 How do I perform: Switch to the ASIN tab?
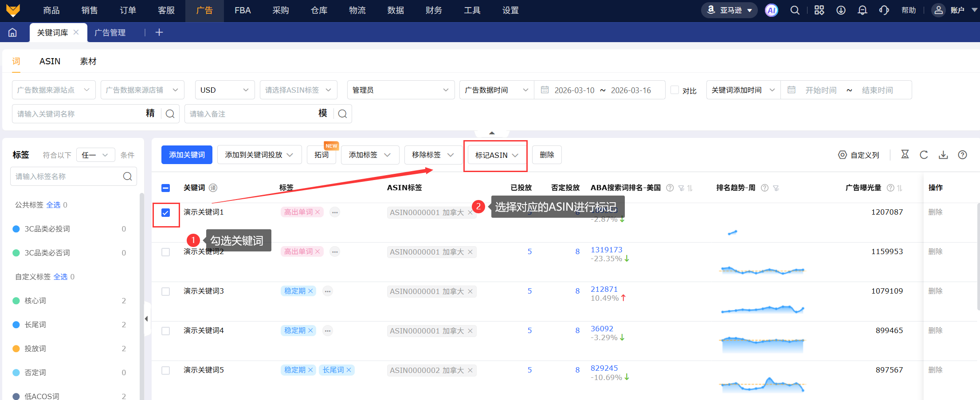click(x=50, y=61)
